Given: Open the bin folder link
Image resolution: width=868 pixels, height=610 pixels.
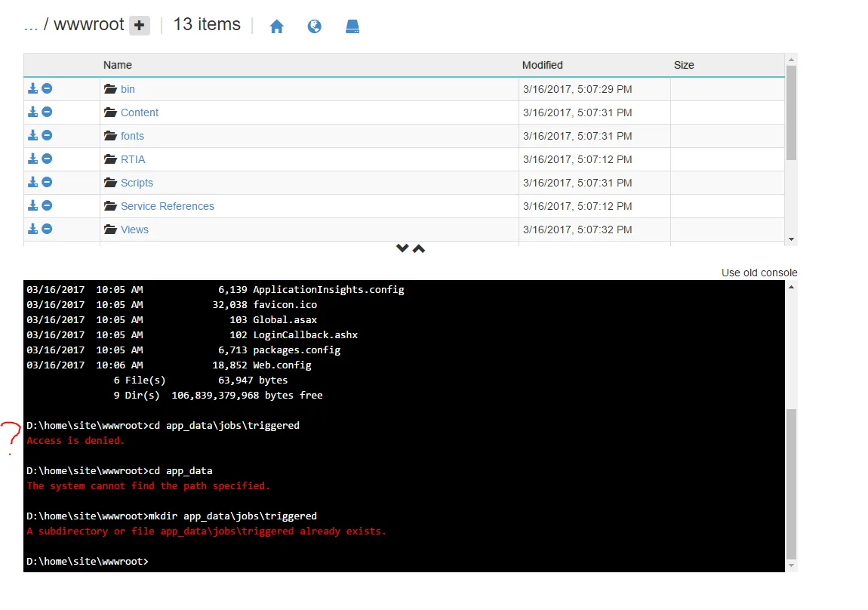Looking at the screenshot, I should 128,89.
